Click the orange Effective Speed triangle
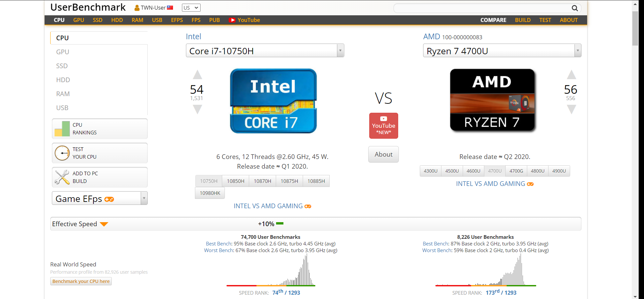This screenshot has height=299, width=644. tap(104, 224)
